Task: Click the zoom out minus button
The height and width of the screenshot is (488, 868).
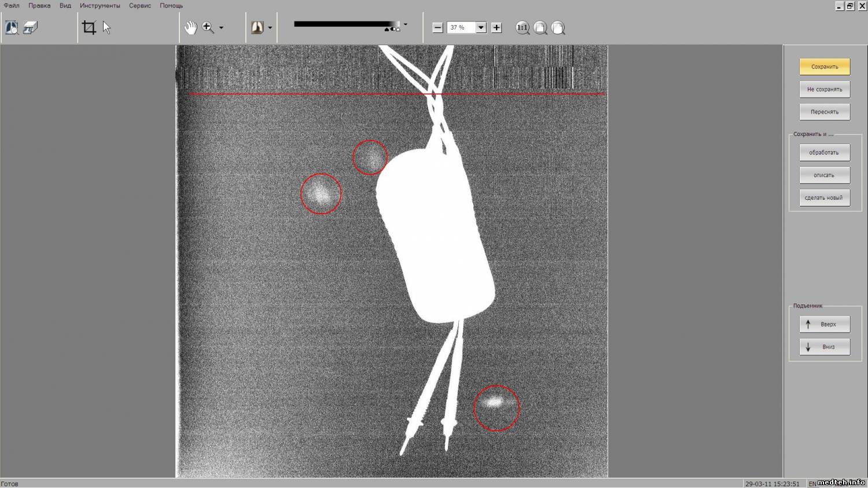Action: [x=438, y=28]
